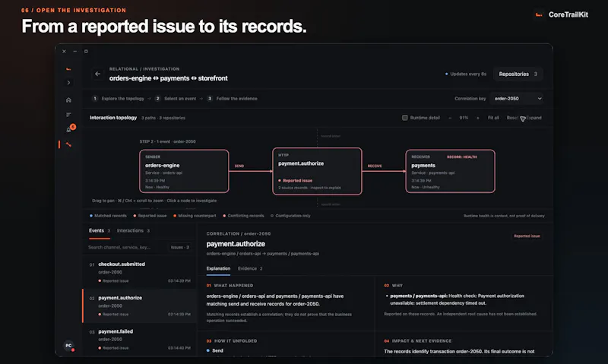Go to step 1 Explore the topology
Image resolution: width=608 pixels, height=364 pixels.
click(119, 99)
